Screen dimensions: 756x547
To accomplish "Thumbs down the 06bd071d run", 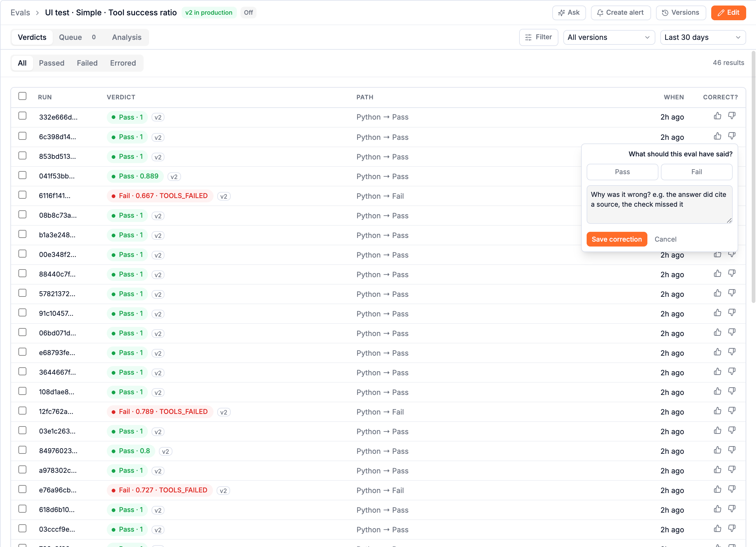I will (732, 332).
